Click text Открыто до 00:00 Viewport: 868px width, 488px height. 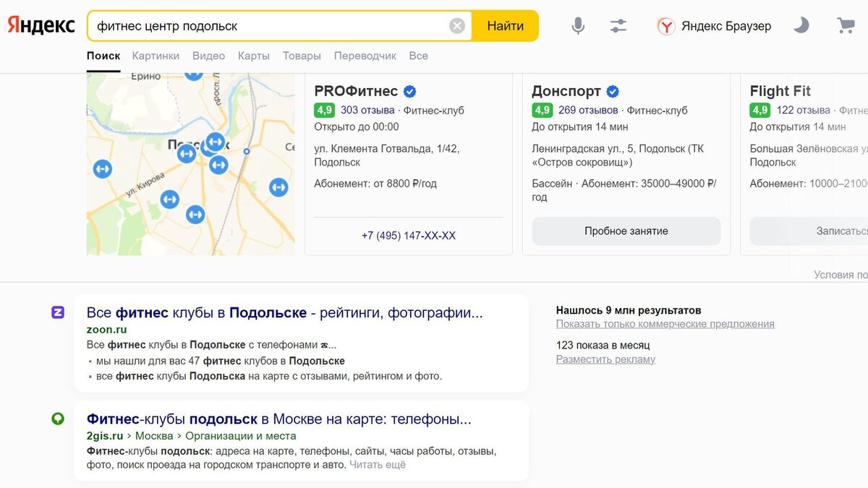[x=357, y=127]
